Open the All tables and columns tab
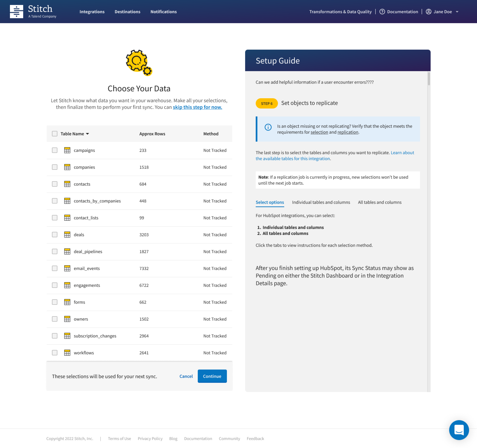This screenshot has height=448, width=477. tap(379, 202)
